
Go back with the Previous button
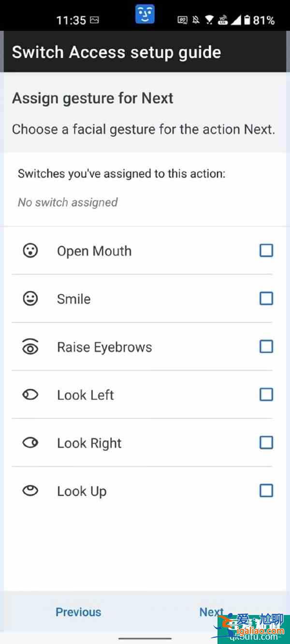point(78,612)
